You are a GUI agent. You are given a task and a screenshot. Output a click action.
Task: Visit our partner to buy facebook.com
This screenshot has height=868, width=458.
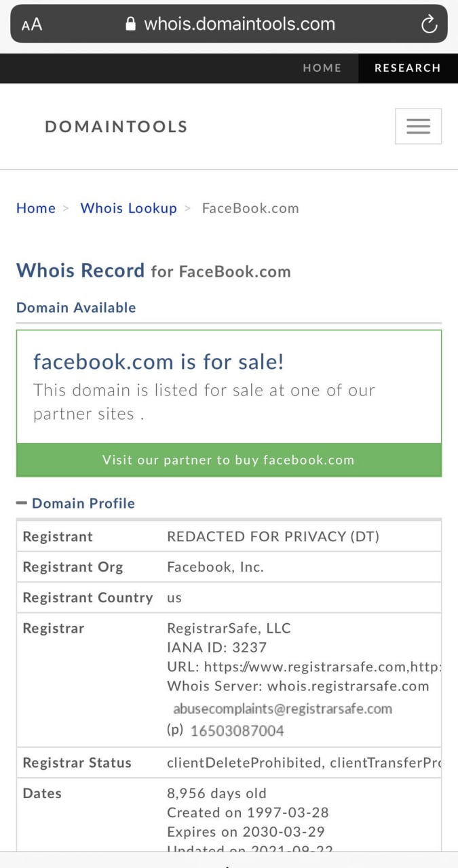pyautogui.click(x=229, y=460)
